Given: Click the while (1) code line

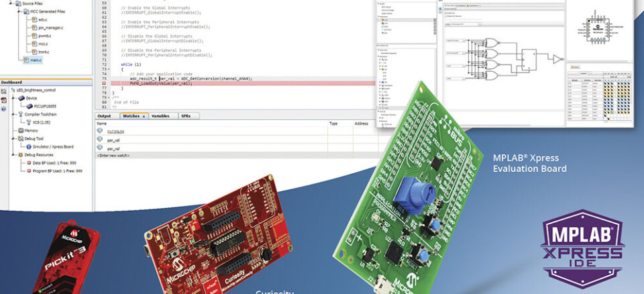Looking at the screenshot, I should (x=131, y=64).
